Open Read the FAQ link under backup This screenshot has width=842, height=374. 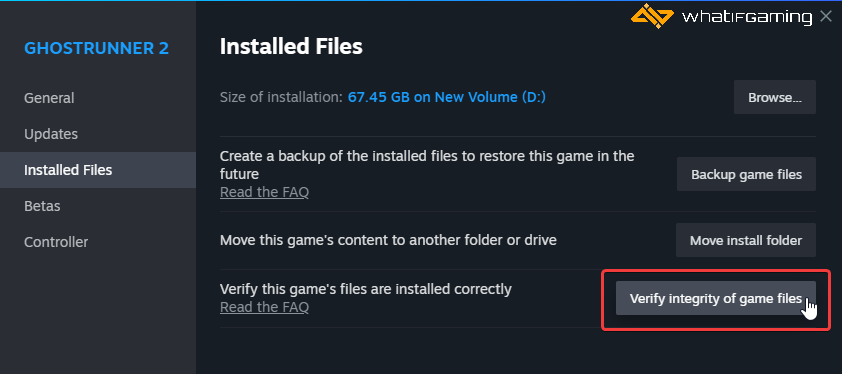pos(264,192)
